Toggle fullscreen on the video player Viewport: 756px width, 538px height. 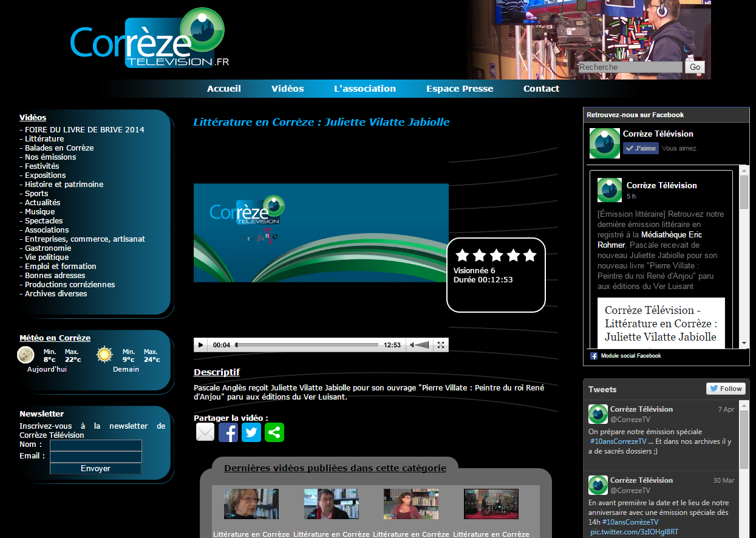(x=441, y=345)
